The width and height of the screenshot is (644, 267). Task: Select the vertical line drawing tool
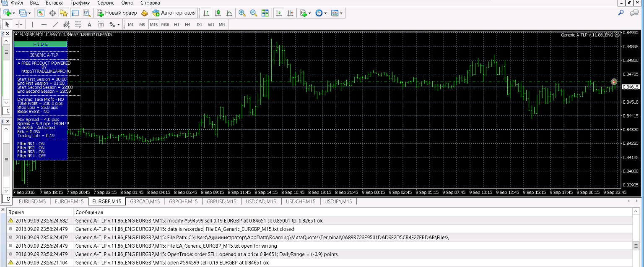[x=32, y=24]
